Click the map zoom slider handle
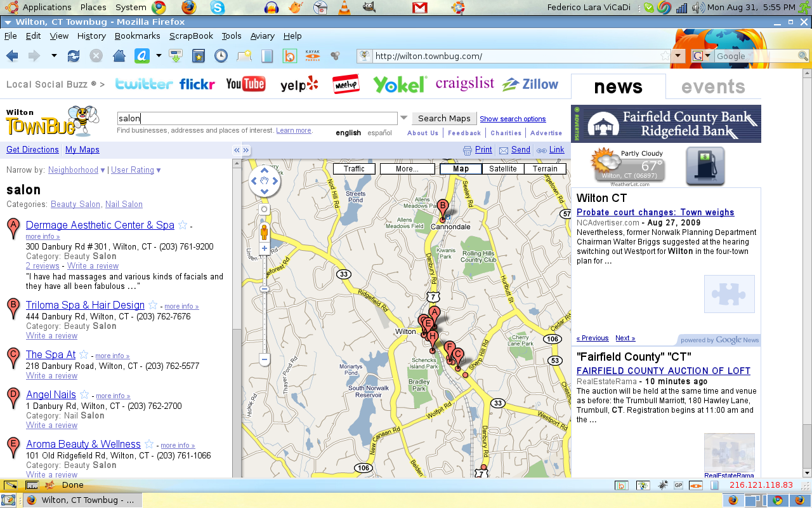Viewport: 812px width, 508px height. [265, 289]
